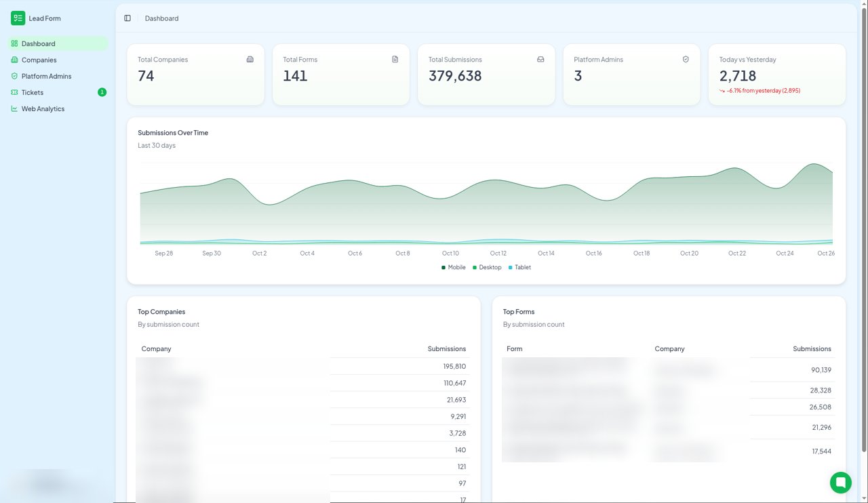Click the Company column header in Top Companies
Screen dimensions: 868x503
point(156,349)
